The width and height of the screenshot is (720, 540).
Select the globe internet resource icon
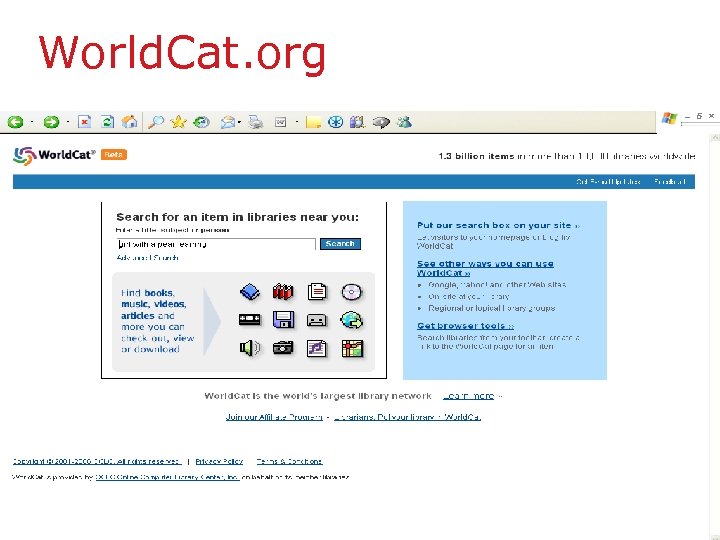[352, 320]
